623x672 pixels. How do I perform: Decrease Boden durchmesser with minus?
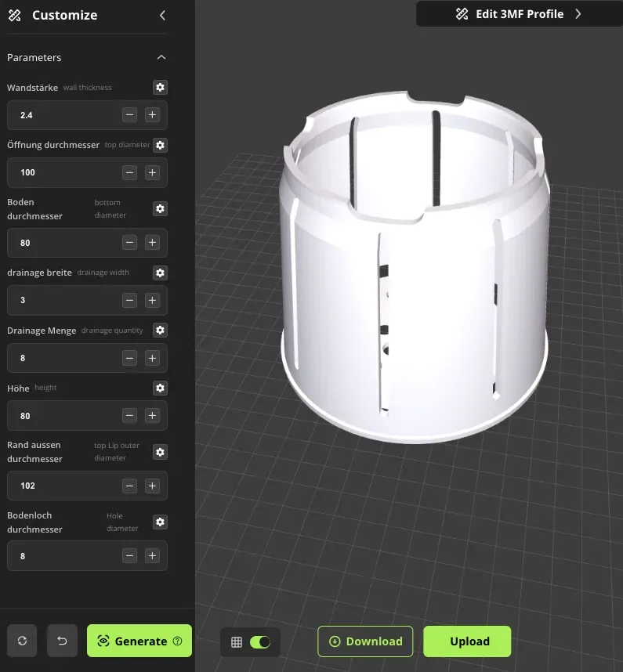129,243
